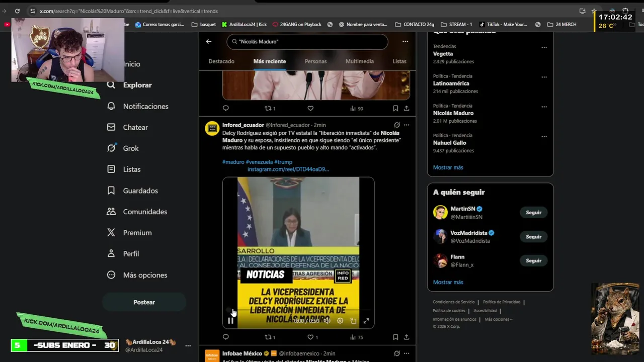Open Comunidades in the sidebar
This screenshot has width=644, height=362.
pos(137,212)
